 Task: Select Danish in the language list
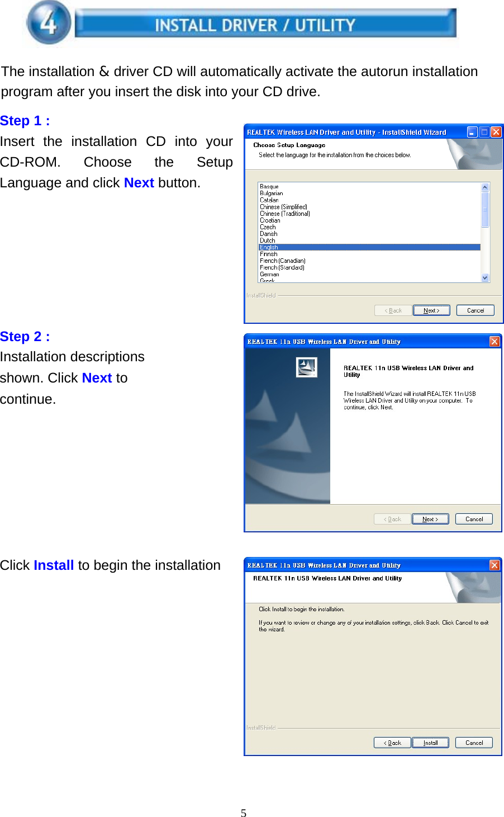[x=269, y=233]
